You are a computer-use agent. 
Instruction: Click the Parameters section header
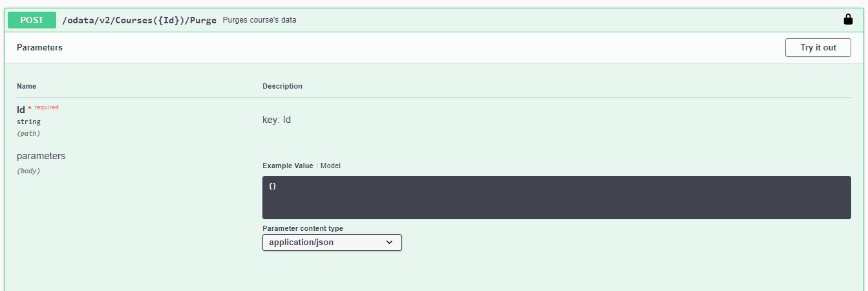pyautogui.click(x=39, y=48)
